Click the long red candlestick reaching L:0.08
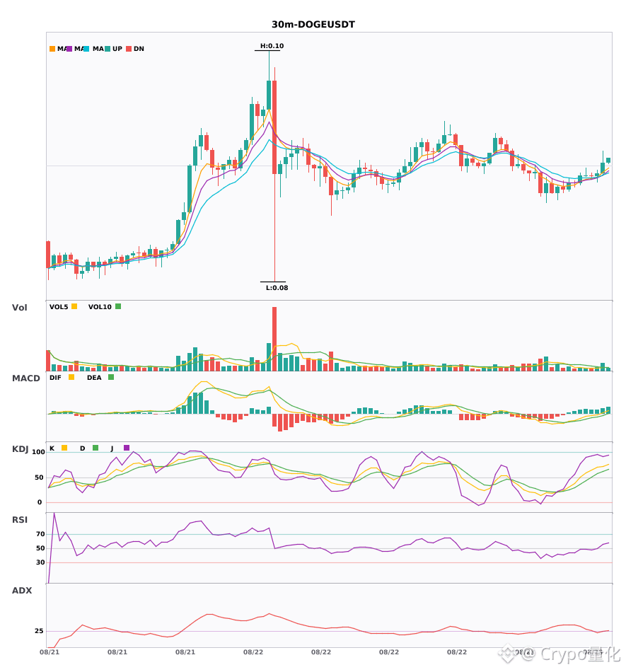This screenshot has height=672, width=626. pyautogui.click(x=274, y=174)
